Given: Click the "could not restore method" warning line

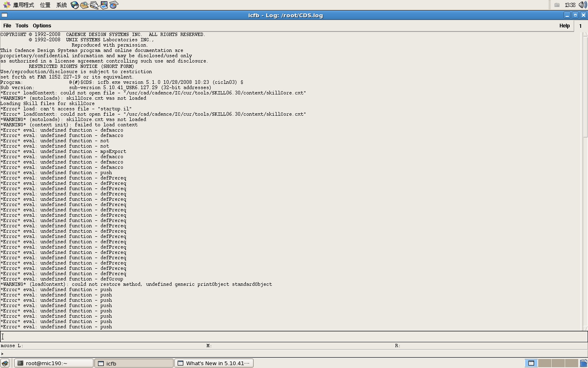Looking at the screenshot, I should point(136,284).
